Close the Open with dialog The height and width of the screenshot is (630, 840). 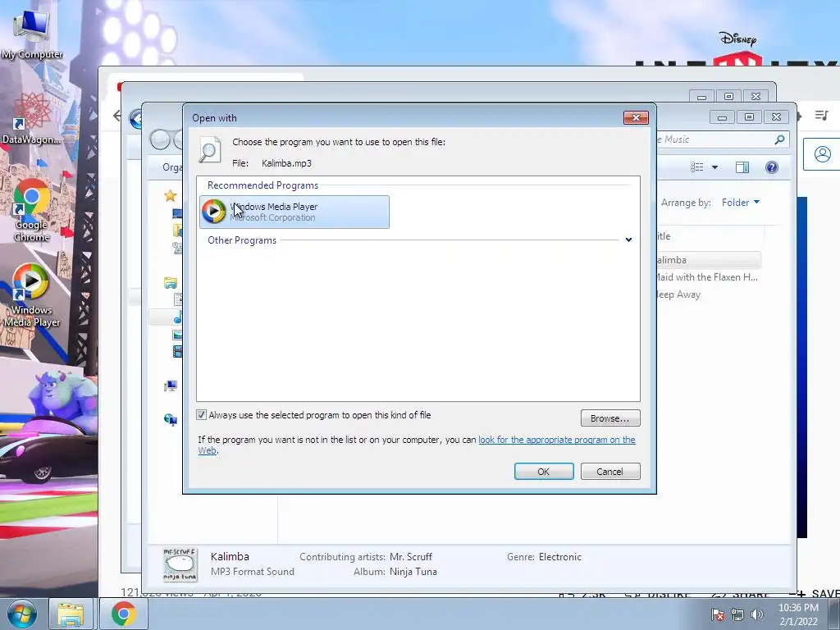[636, 117]
